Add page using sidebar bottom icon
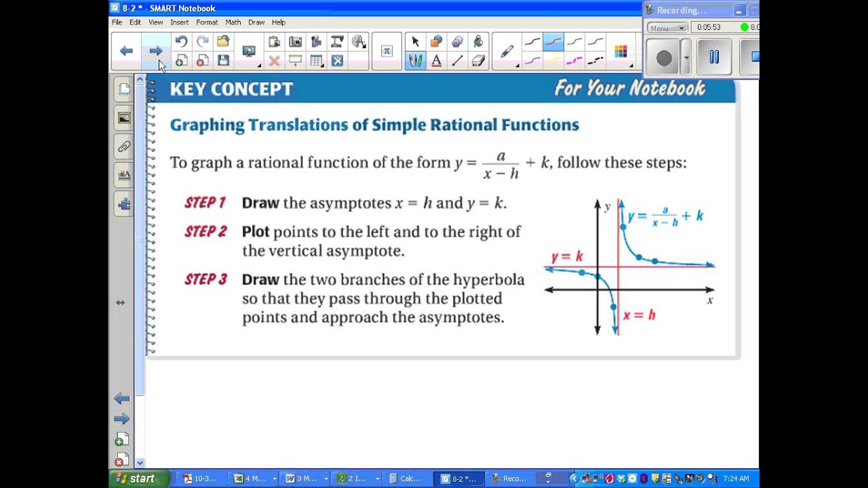The height and width of the screenshot is (488, 868). (x=122, y=440)
